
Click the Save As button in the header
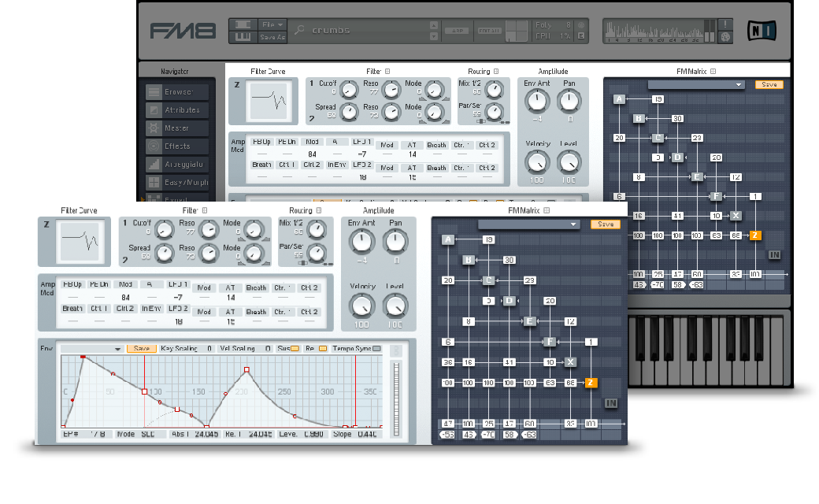[x=272, y=37]
